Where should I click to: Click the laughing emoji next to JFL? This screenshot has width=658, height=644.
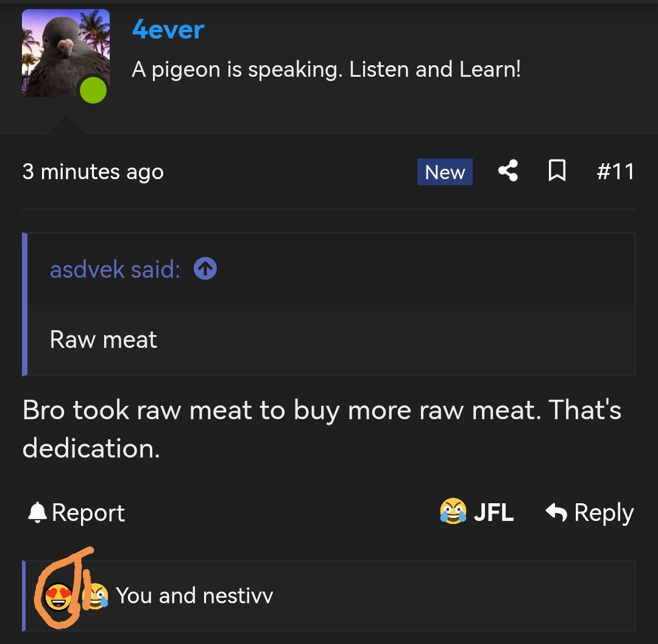pyautogui.click(x=453, y=512)
